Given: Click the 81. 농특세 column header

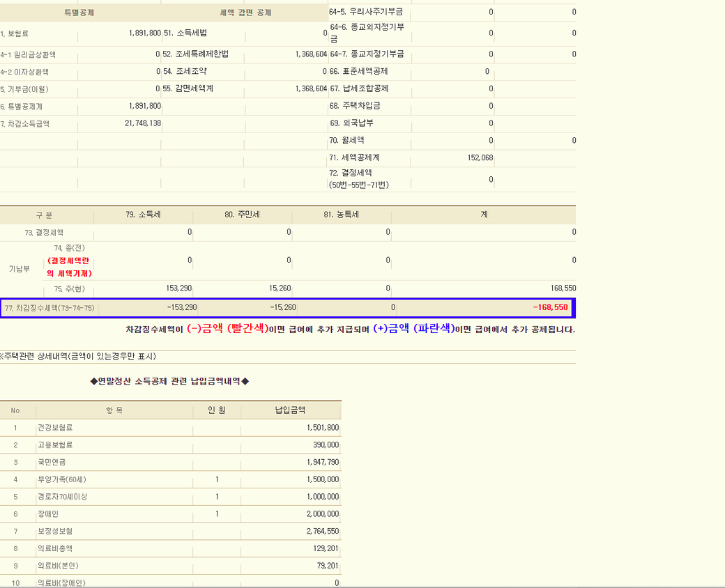Looking at the screenshot, I should click(x=342, y=215).
